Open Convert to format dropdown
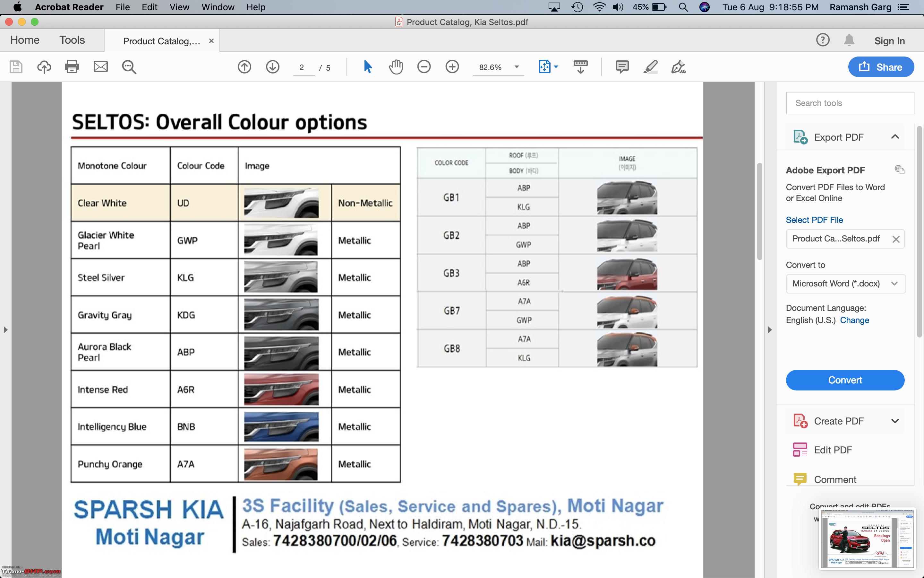 (x=845, y=284)
